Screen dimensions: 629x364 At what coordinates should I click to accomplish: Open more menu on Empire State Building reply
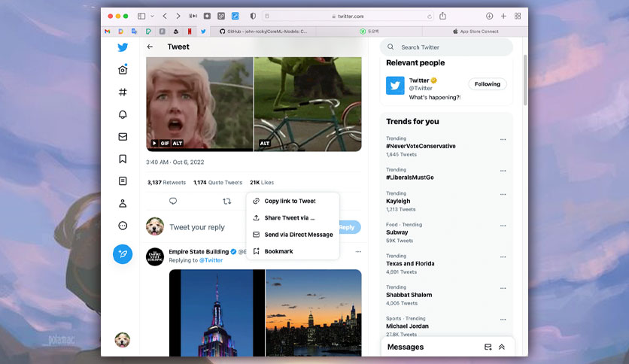[358, 252]
